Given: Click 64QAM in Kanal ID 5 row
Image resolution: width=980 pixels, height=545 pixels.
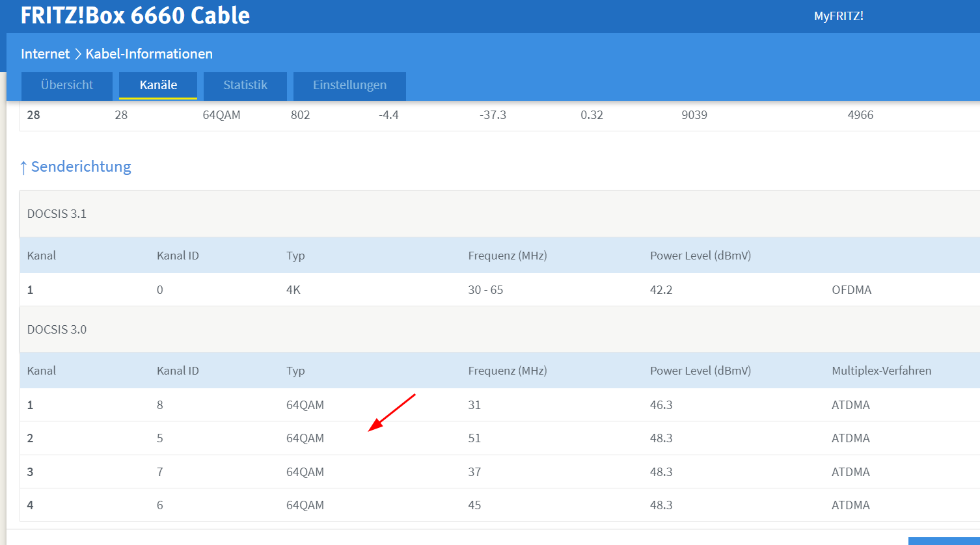Looking at the screenshot, I should 305,438.
